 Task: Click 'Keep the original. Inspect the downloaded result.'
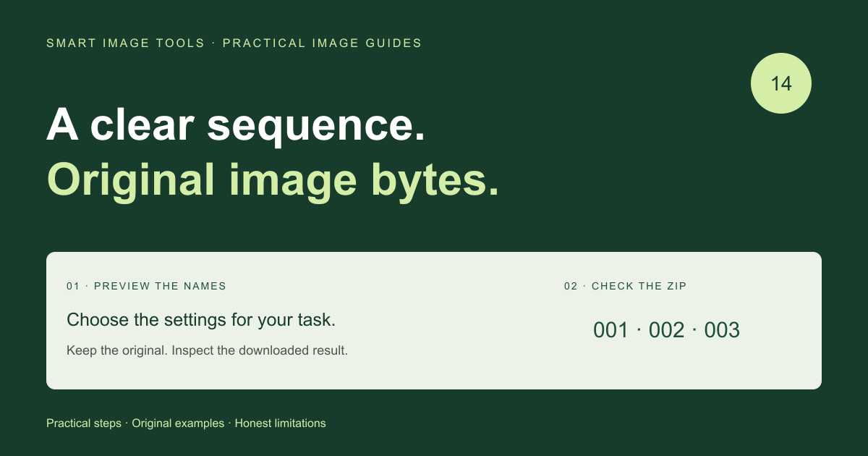pos(208,350)
